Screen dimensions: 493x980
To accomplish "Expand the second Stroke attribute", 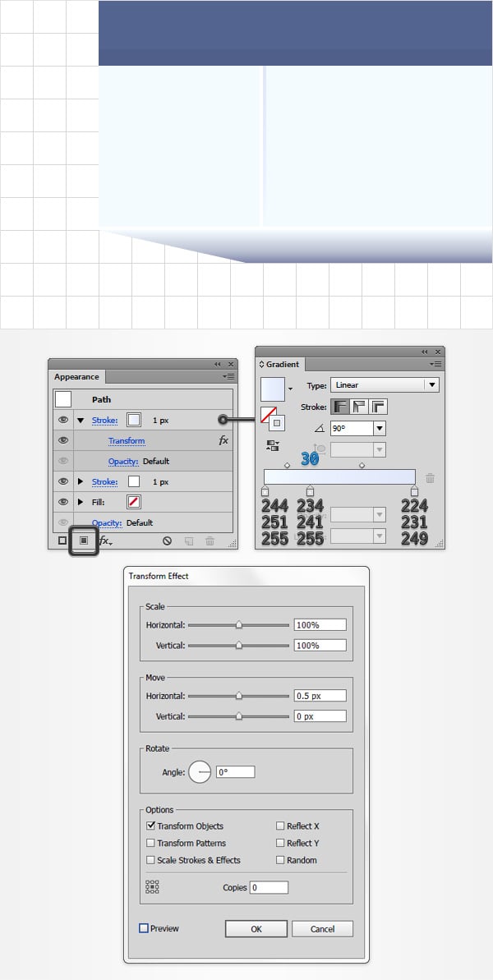I will coord(81,482).
